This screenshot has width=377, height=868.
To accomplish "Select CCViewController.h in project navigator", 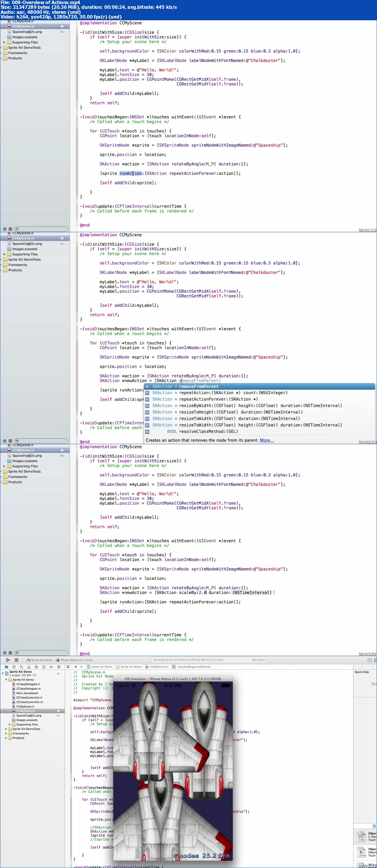I will click(29, 698).
